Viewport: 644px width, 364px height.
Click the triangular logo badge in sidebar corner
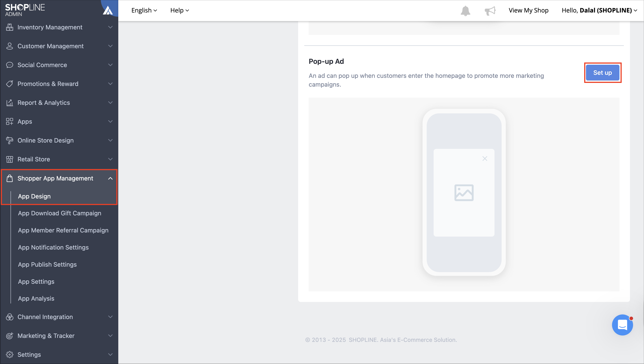coord(108,10)
